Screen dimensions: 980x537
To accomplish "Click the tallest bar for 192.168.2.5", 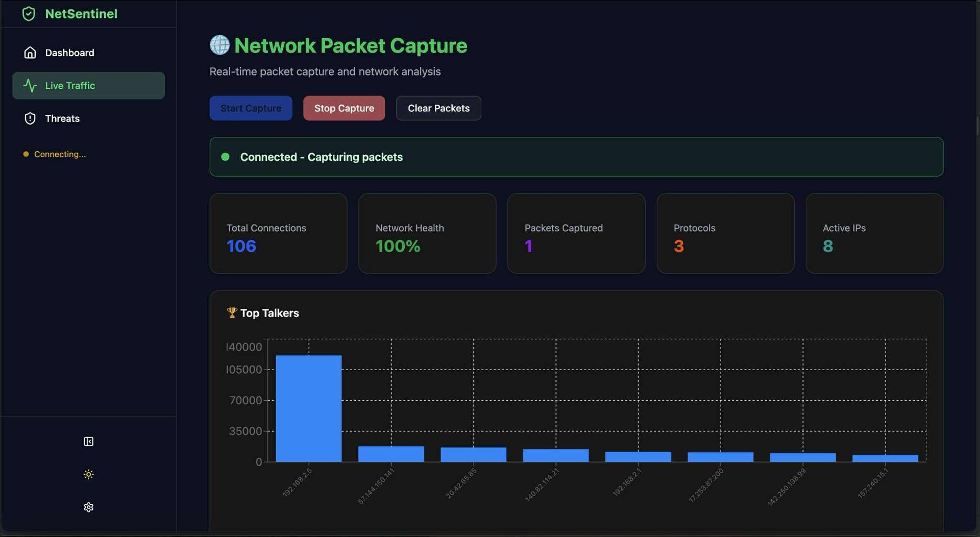I will click(x=309, y=408).
